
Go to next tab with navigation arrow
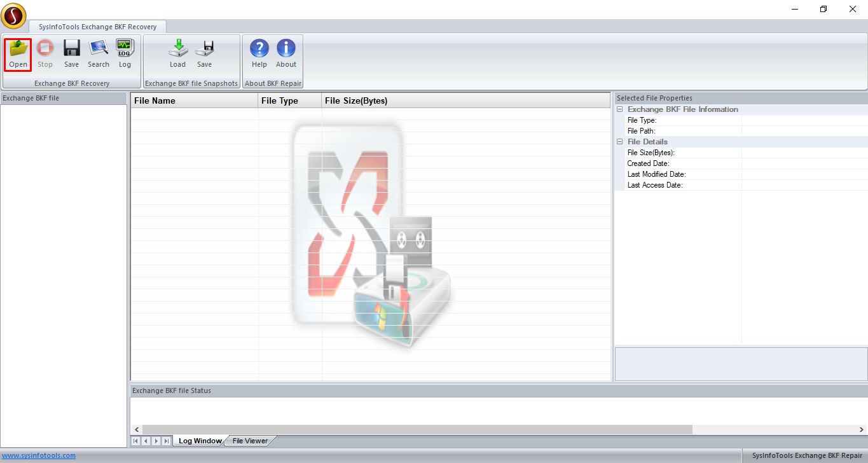point(156,441)
